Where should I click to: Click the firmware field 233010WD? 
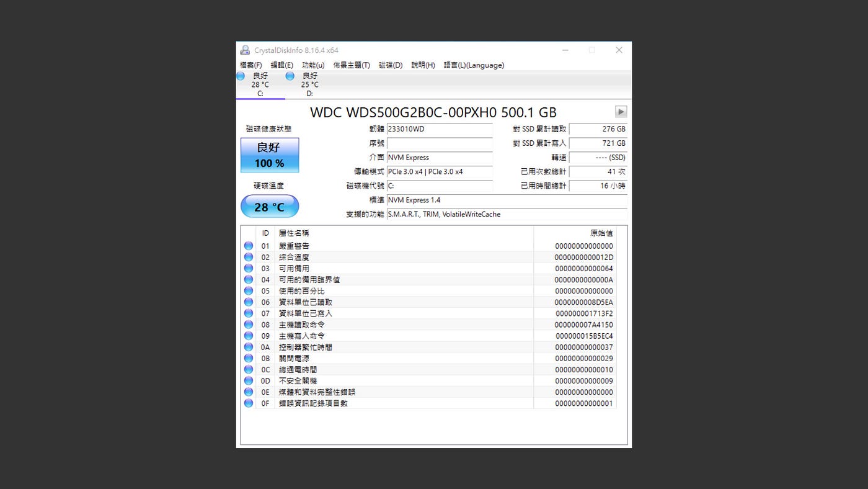[440, 129]
